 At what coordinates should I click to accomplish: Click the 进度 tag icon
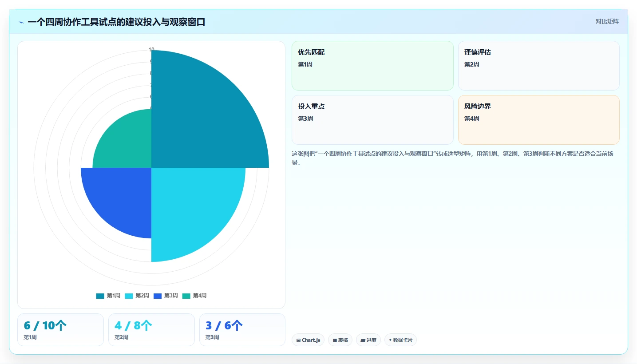point(363,340)
